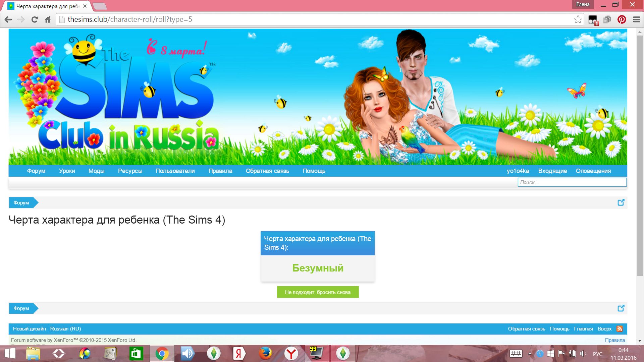This screenshot has width=644, height=362.
Task: Show hidden tray icons arrow
Action: click(x=530, y=354)
